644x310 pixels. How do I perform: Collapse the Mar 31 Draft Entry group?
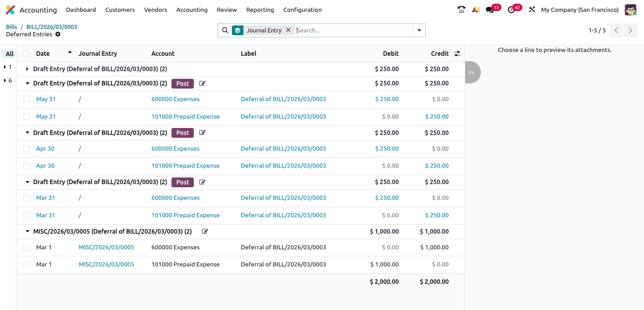[27, 182]
